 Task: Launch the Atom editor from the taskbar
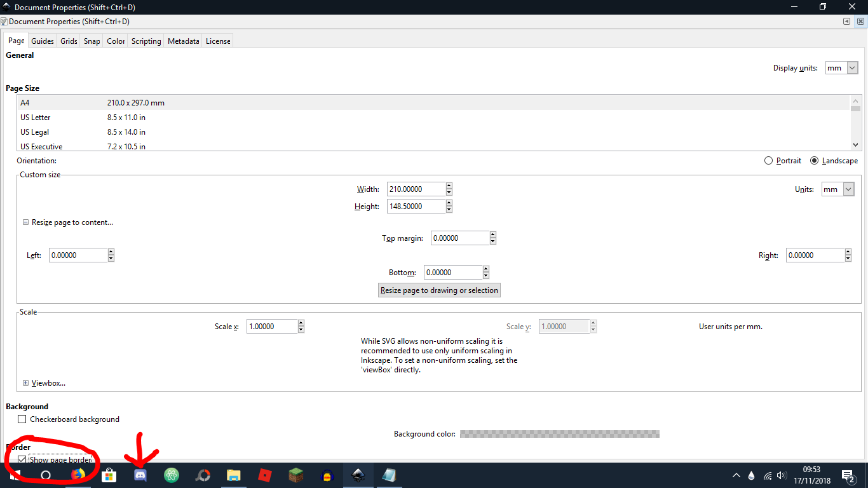(171, 475)
